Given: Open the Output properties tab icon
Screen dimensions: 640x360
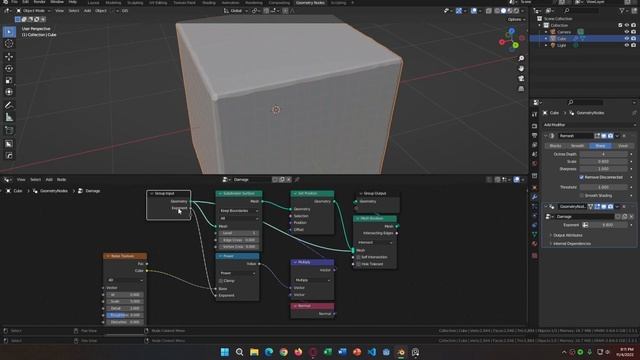Looking at the screenshot, I should (535, 135).
